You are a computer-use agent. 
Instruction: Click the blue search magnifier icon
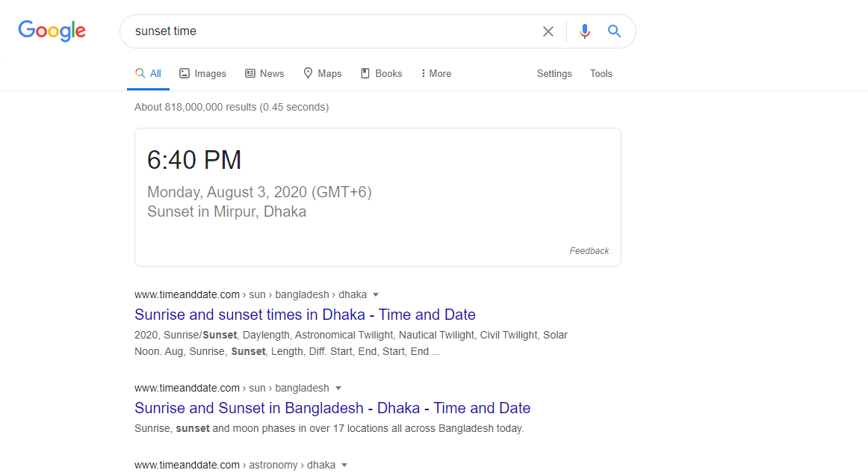(x=614, y=31)
